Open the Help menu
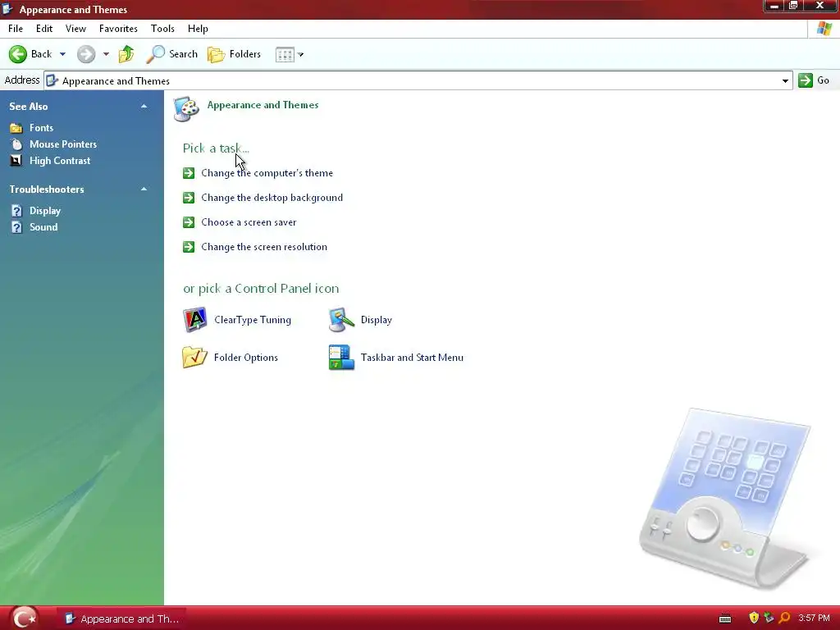840x630 pixels. [x=198, y=29]
